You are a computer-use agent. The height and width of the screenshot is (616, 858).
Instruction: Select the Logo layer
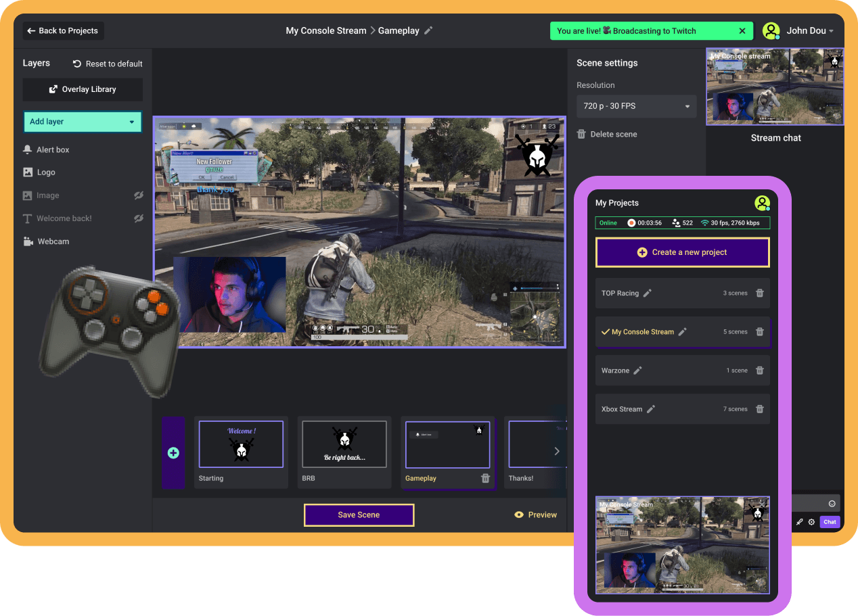pos(39,172)
